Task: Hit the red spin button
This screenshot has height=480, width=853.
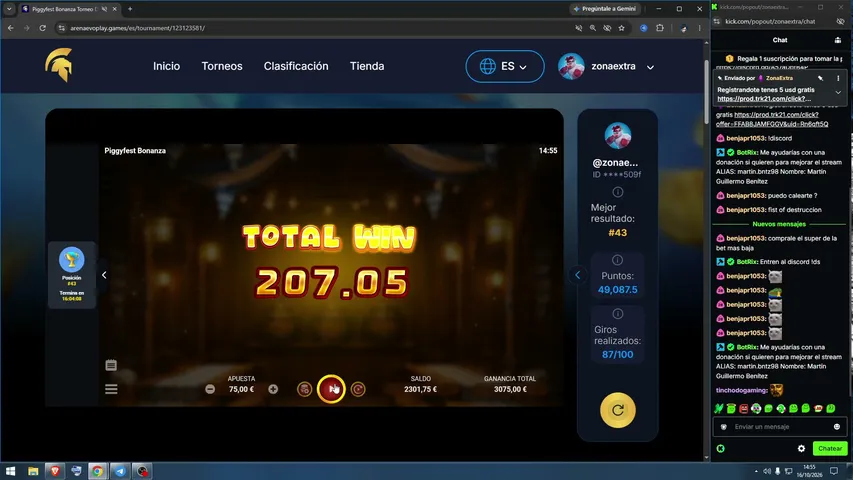Action: [331, 389]
